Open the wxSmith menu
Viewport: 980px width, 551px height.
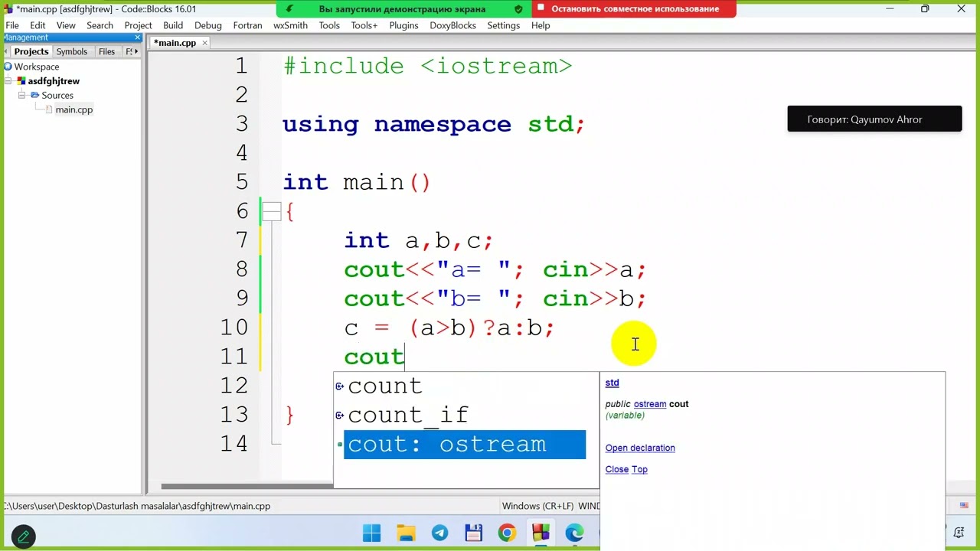pos(290,25)
